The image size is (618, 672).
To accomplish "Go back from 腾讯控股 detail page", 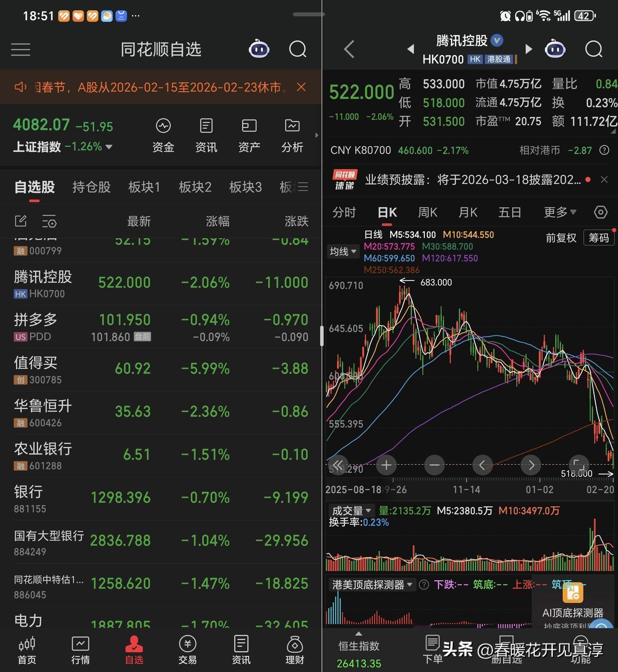I will tap(349, 49).
